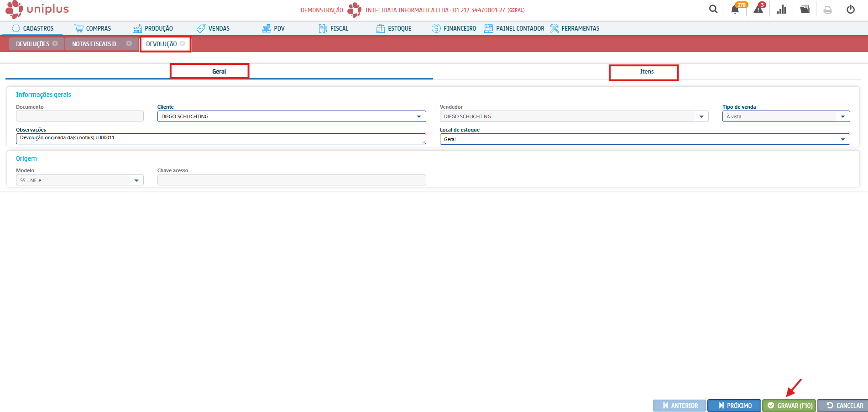Image resolution: width=868 pixels, height=412 pixels.
Task: Click the Compras cart icon
Action: (x=79, y=28)
